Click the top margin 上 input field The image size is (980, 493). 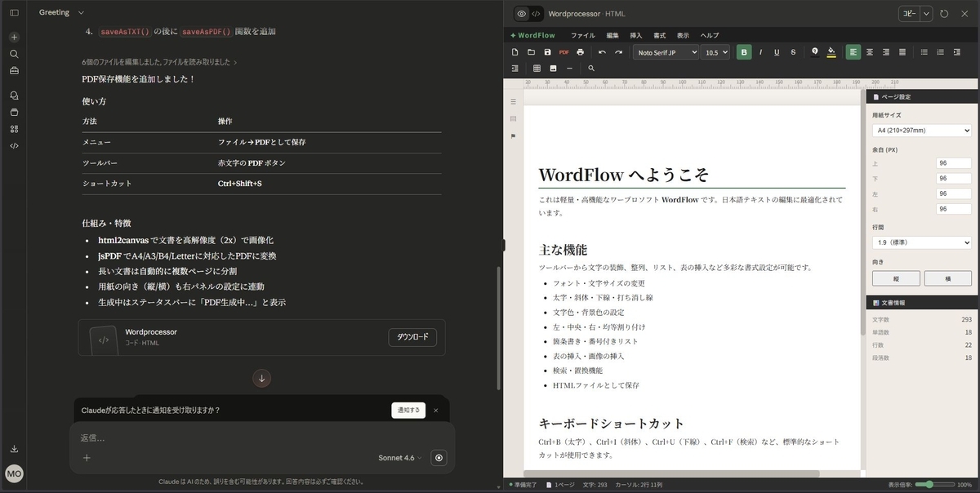tap(953, 163)
